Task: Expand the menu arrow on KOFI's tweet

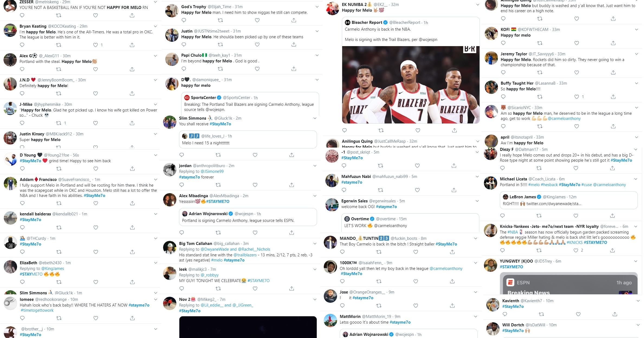Action: 636,30
